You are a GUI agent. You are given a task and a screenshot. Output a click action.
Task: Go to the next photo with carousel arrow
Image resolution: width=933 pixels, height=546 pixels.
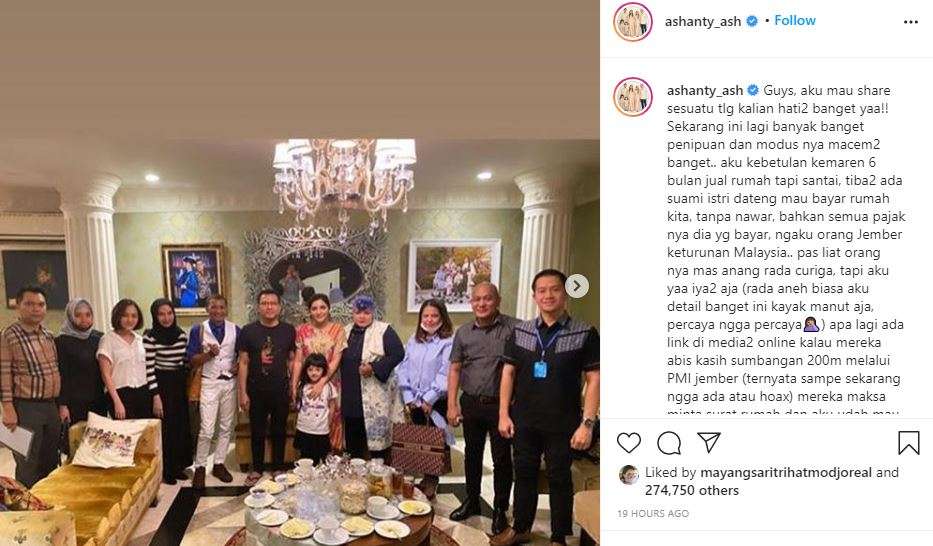pos(576,286)
